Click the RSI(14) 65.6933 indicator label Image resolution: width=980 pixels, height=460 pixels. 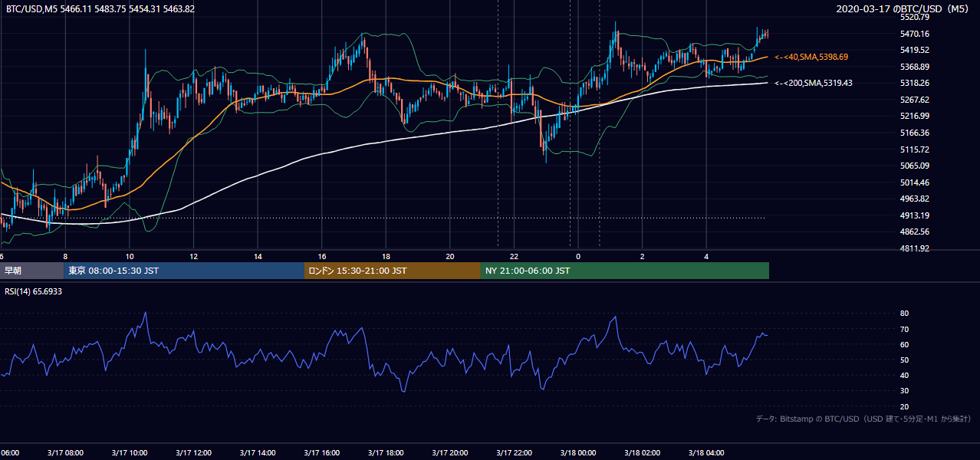(x=34, y=291)
